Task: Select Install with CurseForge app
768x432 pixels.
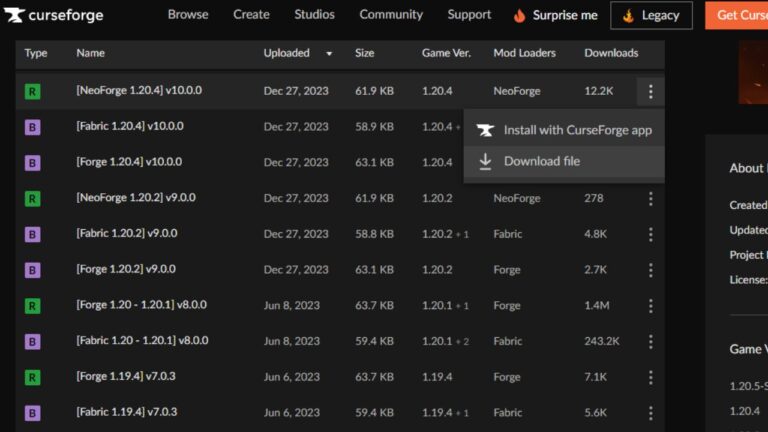Action: click(x=577, y=130)
